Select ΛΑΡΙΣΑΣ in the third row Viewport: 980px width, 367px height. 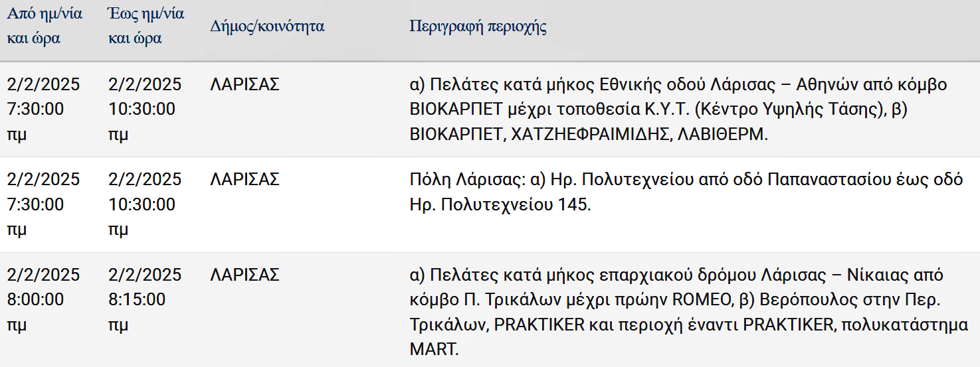click(245, 275)
